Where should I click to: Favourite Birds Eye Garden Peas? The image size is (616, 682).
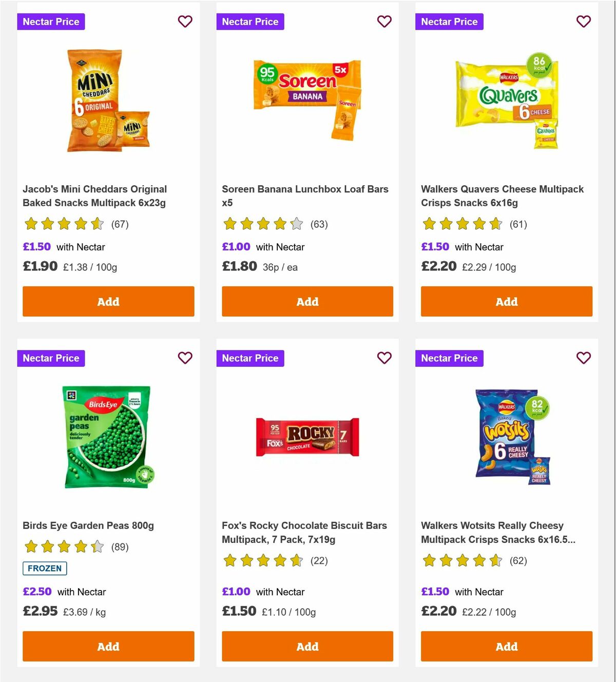185,358
